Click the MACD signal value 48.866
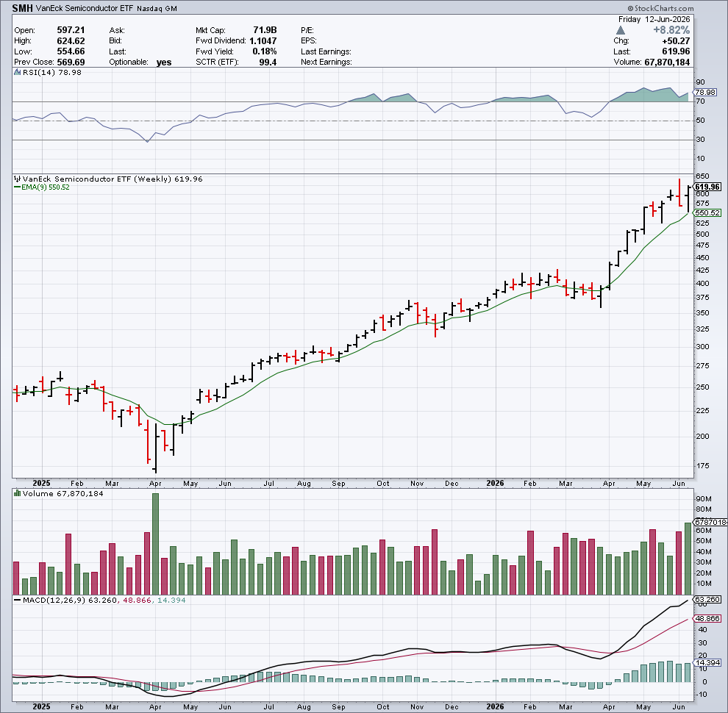This screenshot has height=713, width=728. pos(137,601)
